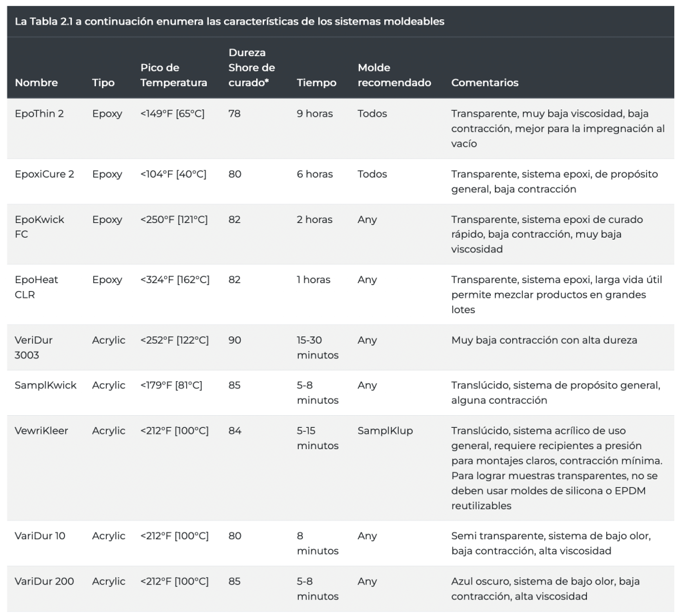Click the table caption 'La Tabla 2.1 a continuación'

tap(83, 21)
